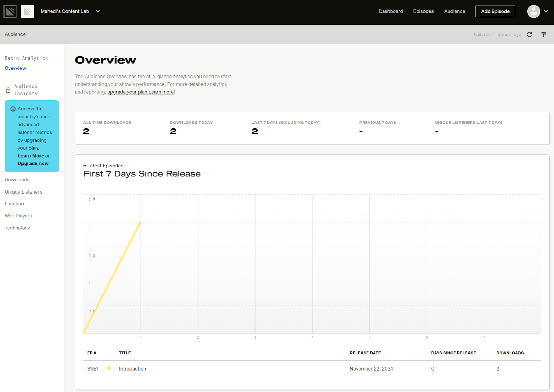
Task: Open the Introduction episode title
Action: [133, 369]
